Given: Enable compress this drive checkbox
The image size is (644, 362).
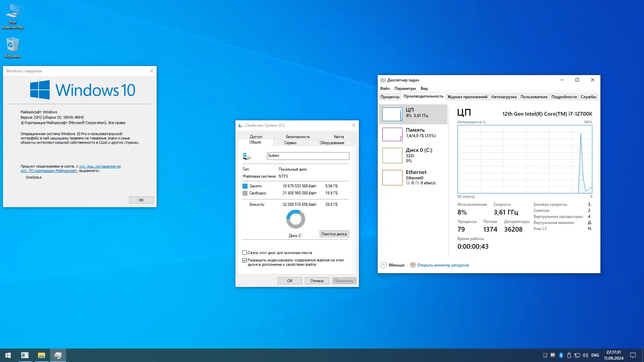Looking at the screenshot, I should click(245, 253).
